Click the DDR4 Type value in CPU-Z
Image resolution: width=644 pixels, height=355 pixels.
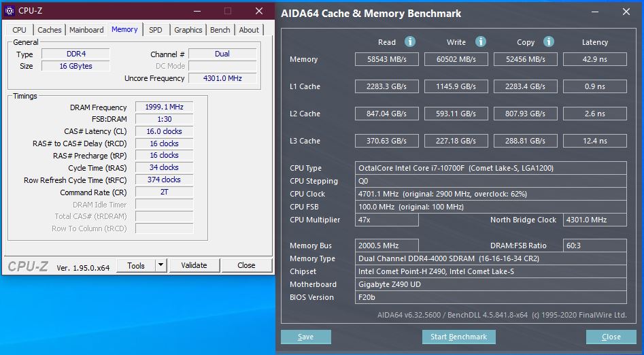(x=76, y=54)
